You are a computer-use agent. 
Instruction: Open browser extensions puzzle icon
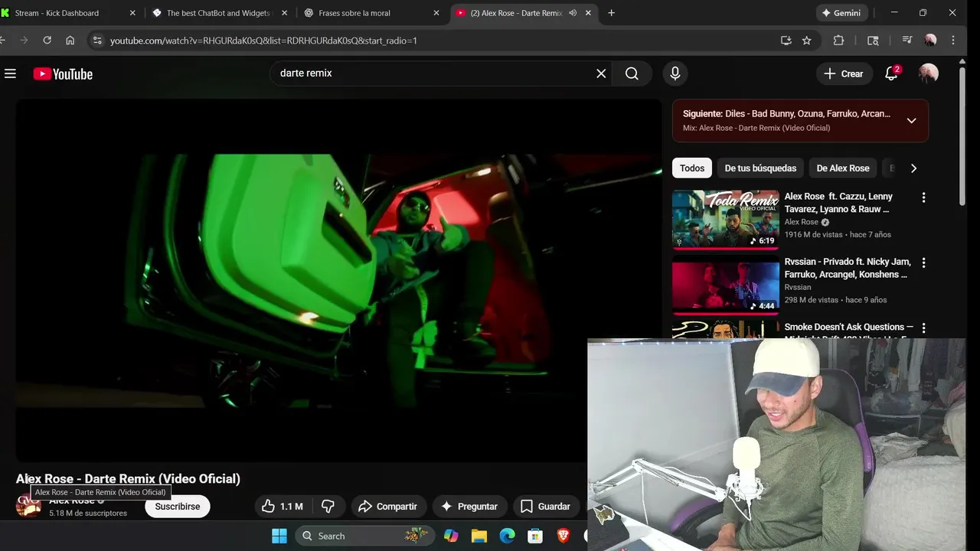point(838,41)
